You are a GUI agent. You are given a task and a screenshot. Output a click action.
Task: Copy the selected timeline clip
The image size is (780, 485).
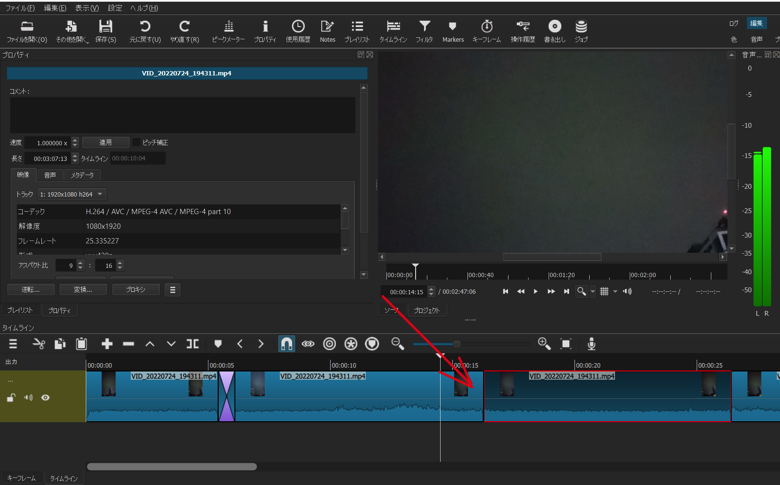60,344
